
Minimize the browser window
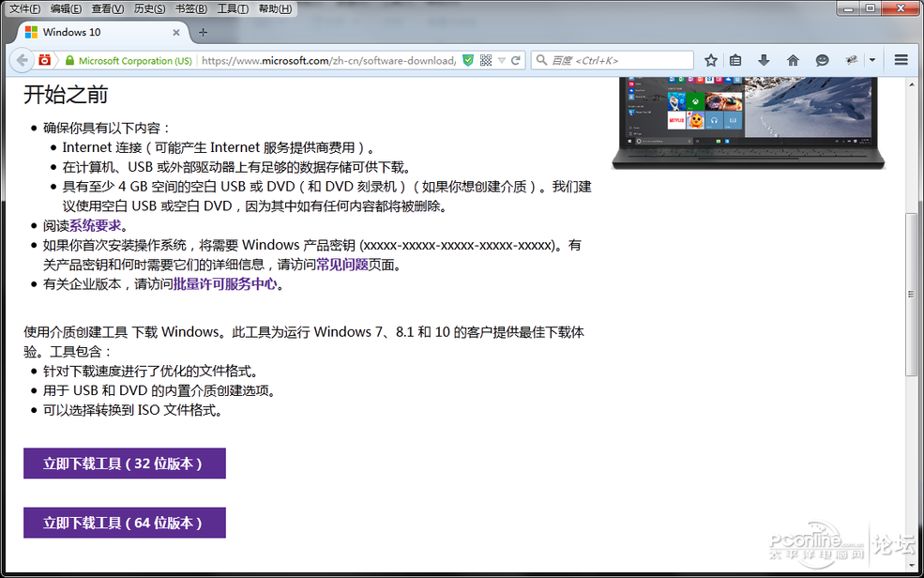(x=849, y=8)
